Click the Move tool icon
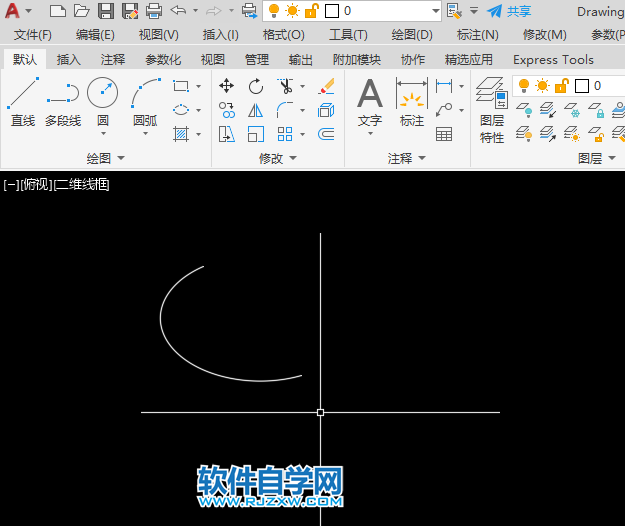The image size is (625, 526). (227, 86)
